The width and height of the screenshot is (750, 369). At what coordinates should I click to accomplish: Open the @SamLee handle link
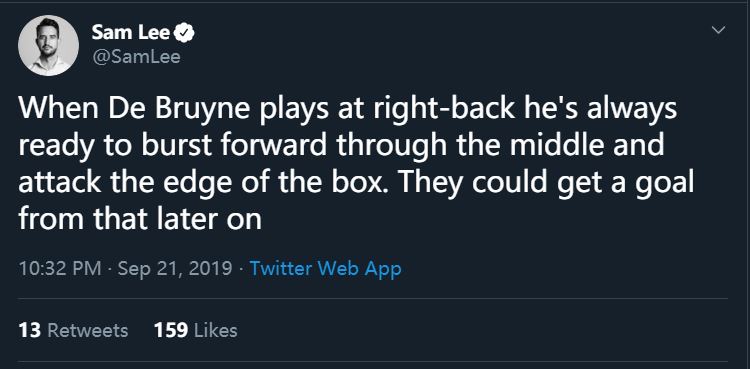(135, 57)
